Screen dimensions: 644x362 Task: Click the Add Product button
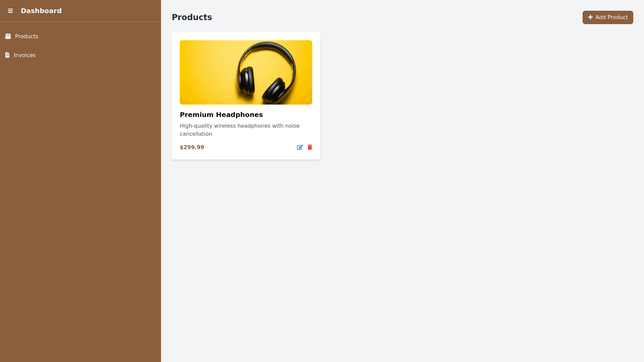607,17
